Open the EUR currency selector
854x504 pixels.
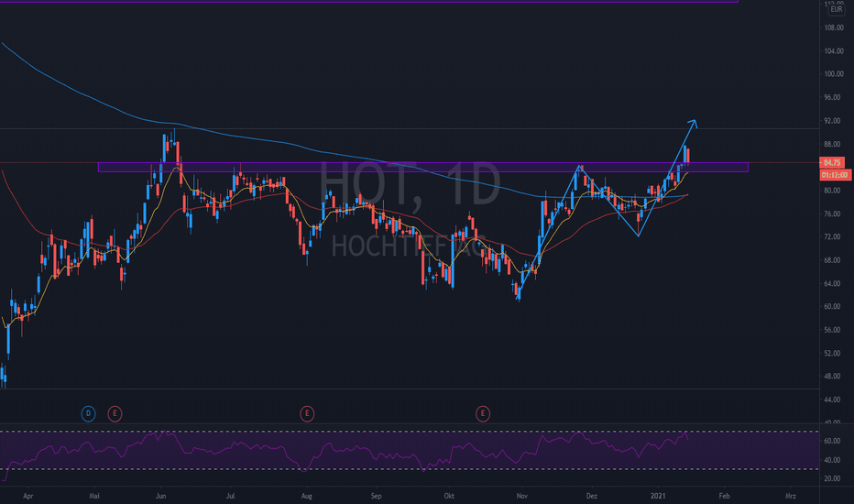coord(836,9)
